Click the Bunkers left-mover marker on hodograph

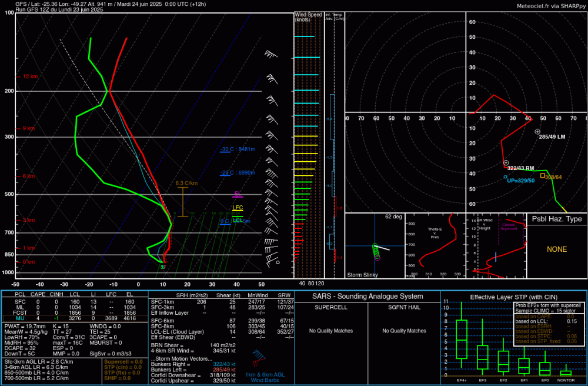[x=537, y=131]
